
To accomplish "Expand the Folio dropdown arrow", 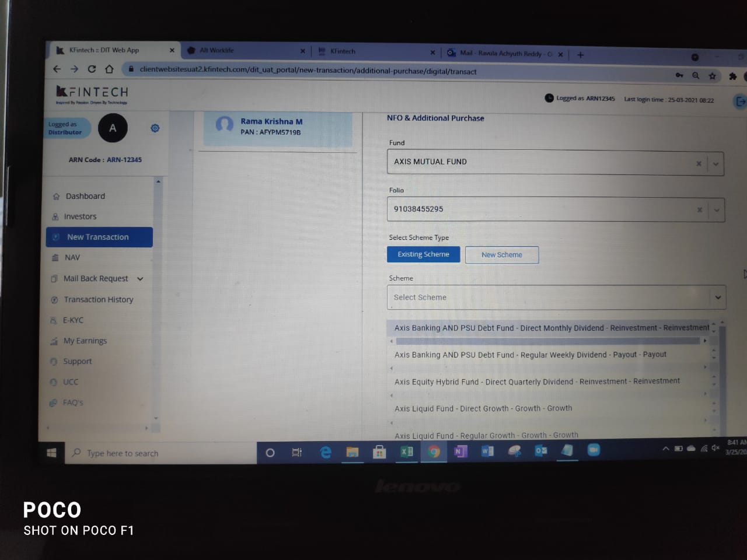I will pyautogui.click(x=717, y=211).
